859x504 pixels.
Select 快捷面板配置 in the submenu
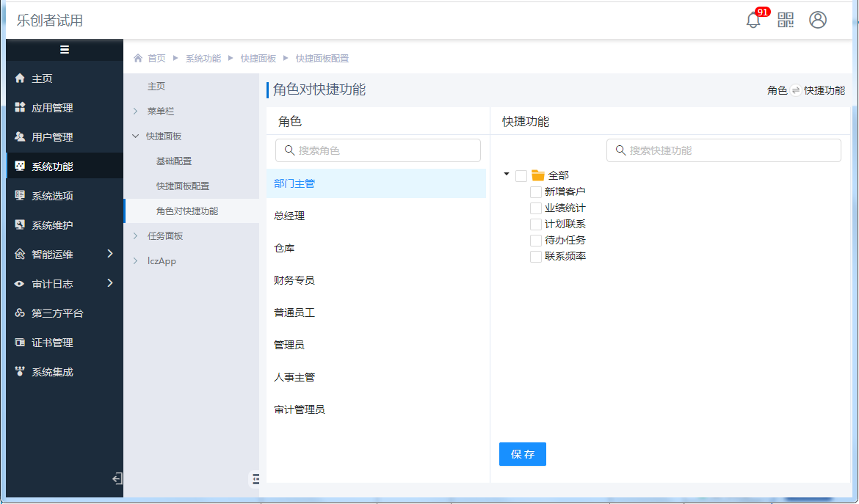click(182, 186)
